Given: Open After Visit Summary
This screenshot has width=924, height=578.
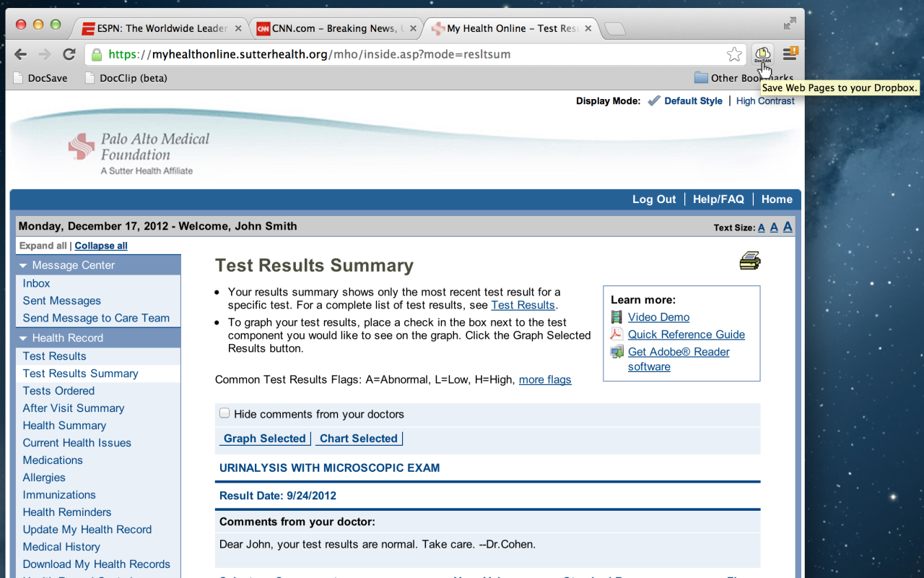Looking at the screenshot, I should pyautogui.click(x=73, y=408).
